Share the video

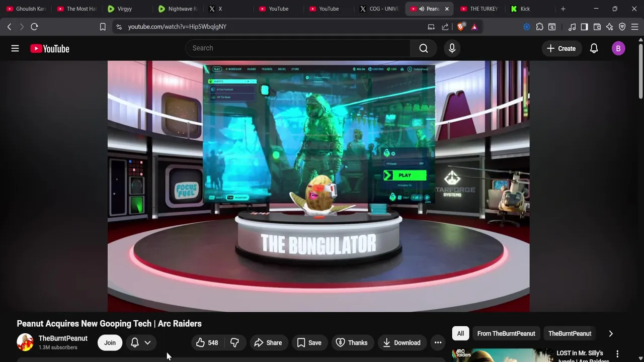268,343
